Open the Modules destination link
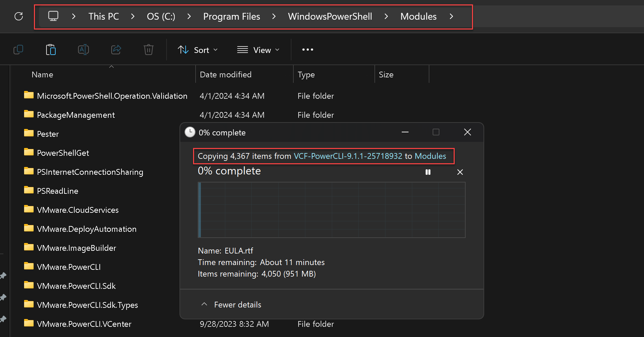The height and width of the screenshot is (337, 644). (431, 156)
